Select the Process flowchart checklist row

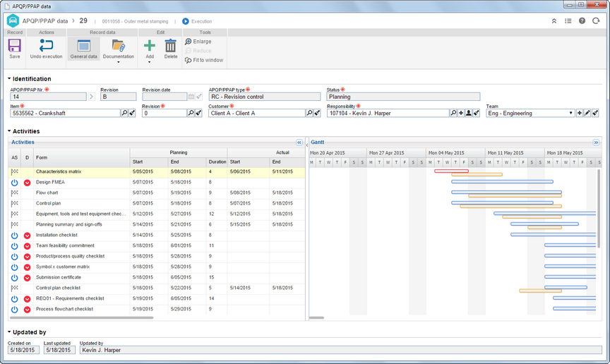click(157, 309)
